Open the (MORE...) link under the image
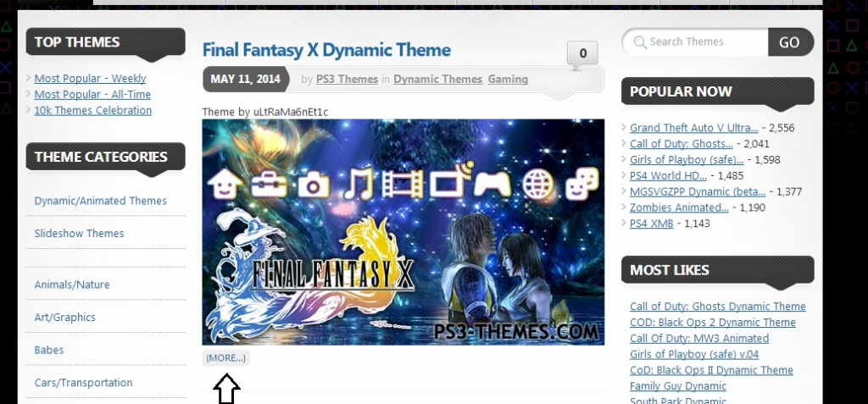The image size is (868, 404). tap(225, 358)
